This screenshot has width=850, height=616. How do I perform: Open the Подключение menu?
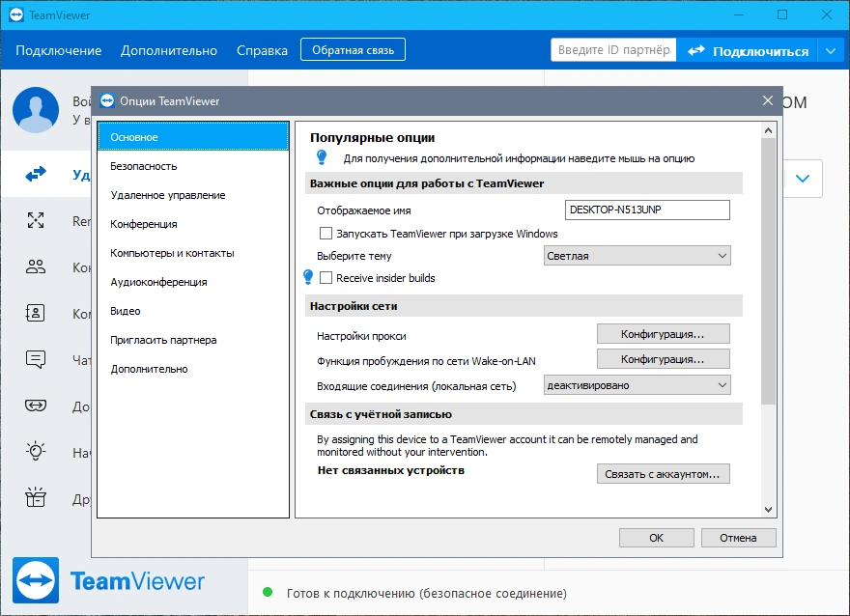click(x=59, y=50)
